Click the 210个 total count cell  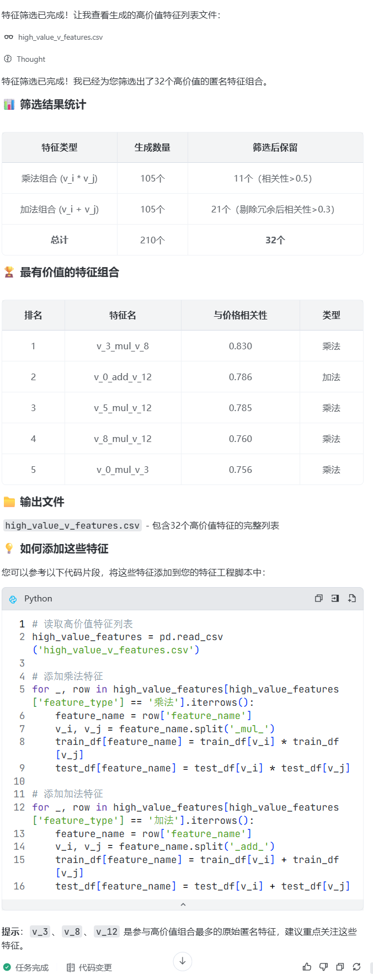(152, 240)
